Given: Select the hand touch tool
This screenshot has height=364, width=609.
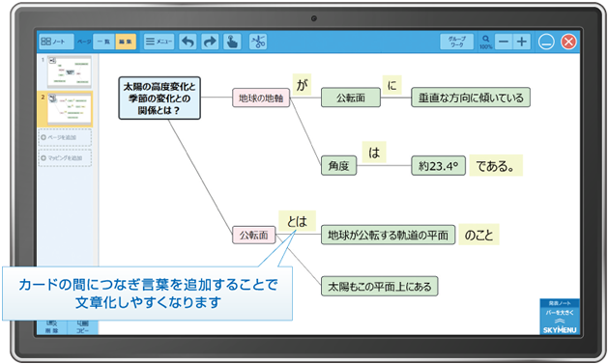Looking at the screenshot, I should [232, 42].
